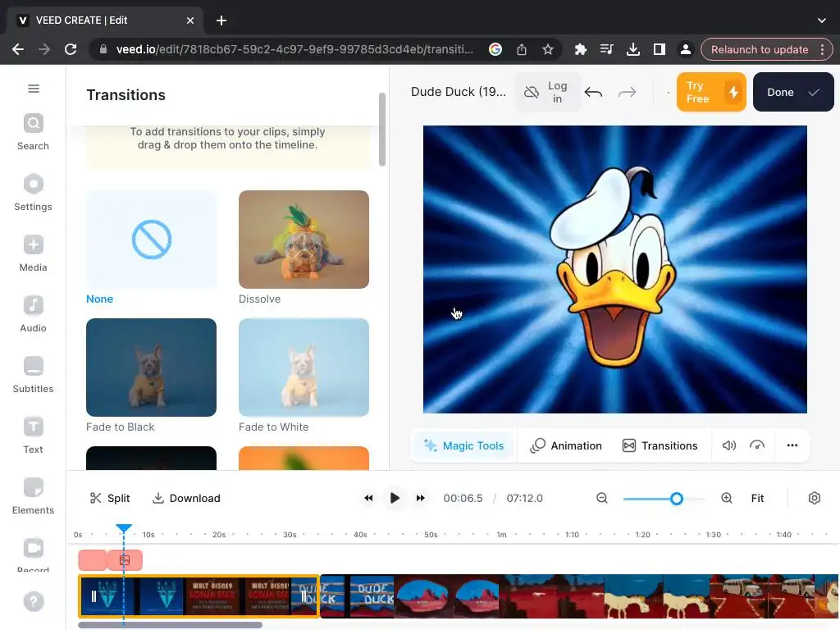
Task: Select the Fade to Black transition
Action: pos(151,367)
